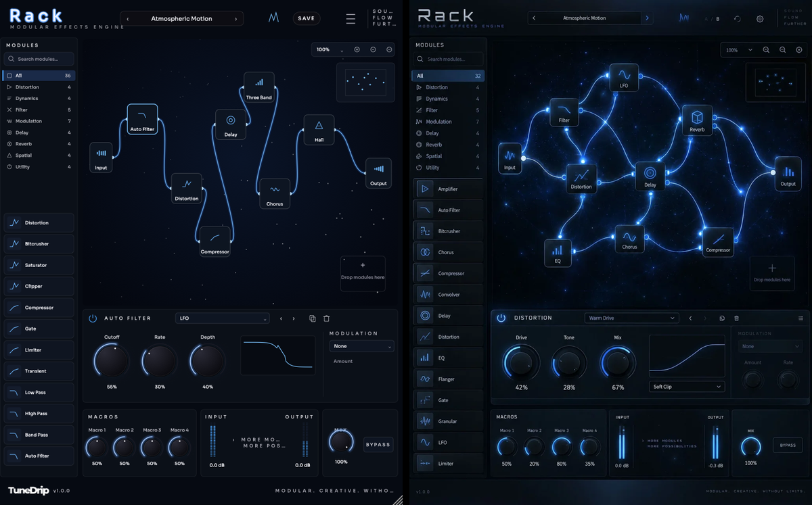Click previous preset arrow in Distortion panel
The width and height of the screenshot is (812, 505).
point(690,318)
